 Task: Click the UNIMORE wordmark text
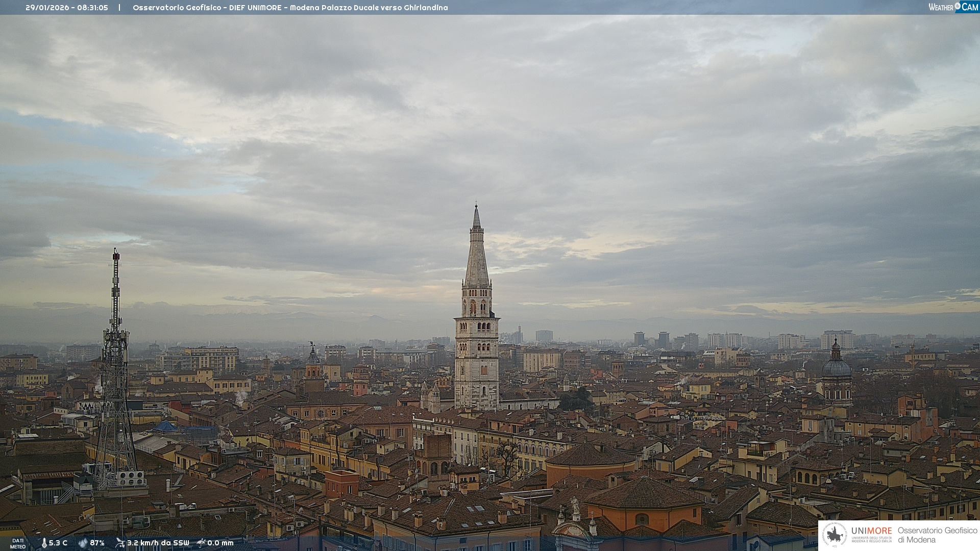(x=871, y=531)
